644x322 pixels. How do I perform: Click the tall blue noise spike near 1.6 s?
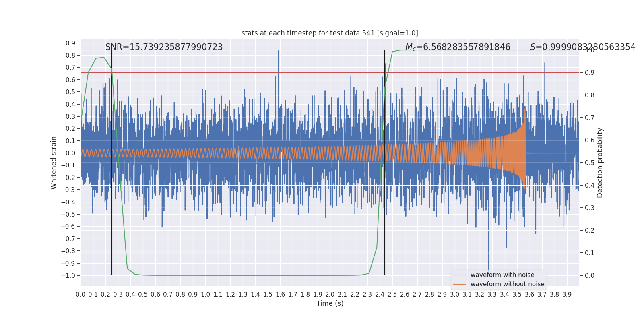pyautogui.click(x=279, y=56)
